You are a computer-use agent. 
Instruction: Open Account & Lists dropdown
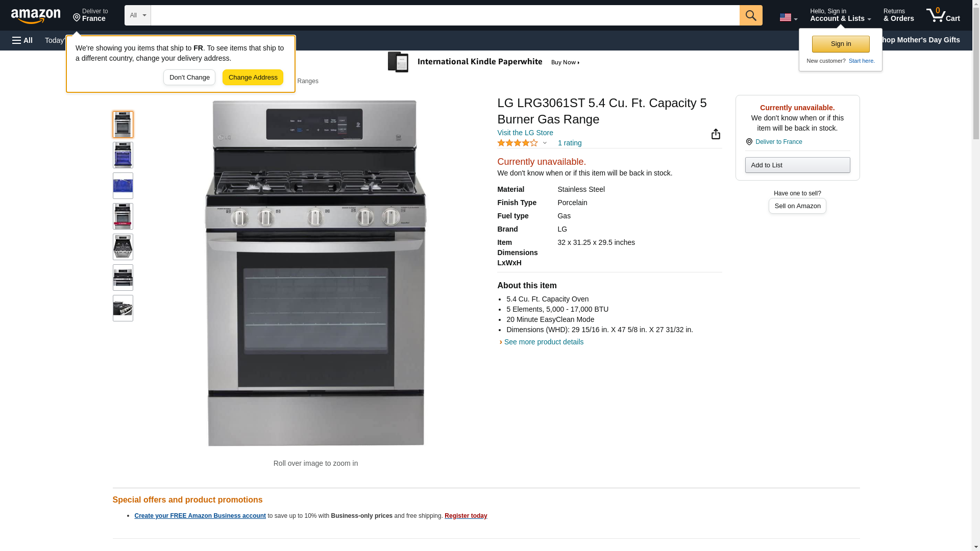840,15
